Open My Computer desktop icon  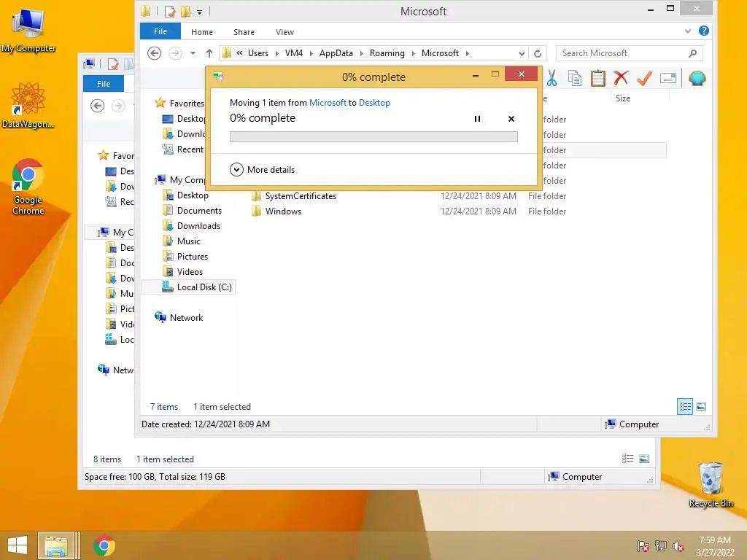pyautogui.click(x=28, y=29)
